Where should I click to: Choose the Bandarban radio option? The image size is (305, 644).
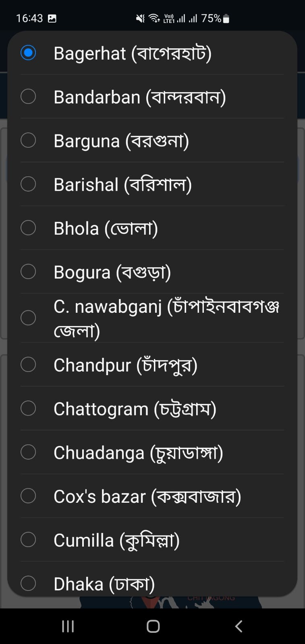pyautogui.click(x=28, y=97)
